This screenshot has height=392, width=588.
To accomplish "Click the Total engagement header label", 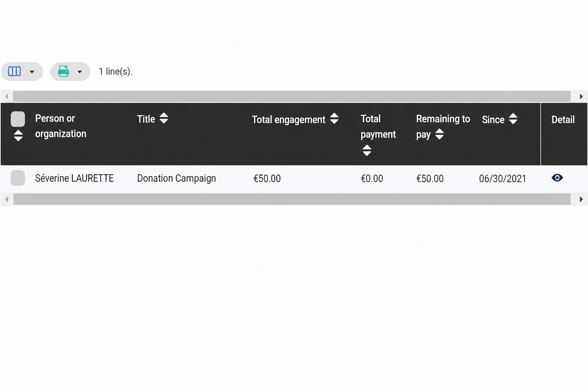I will coord(289,120).
